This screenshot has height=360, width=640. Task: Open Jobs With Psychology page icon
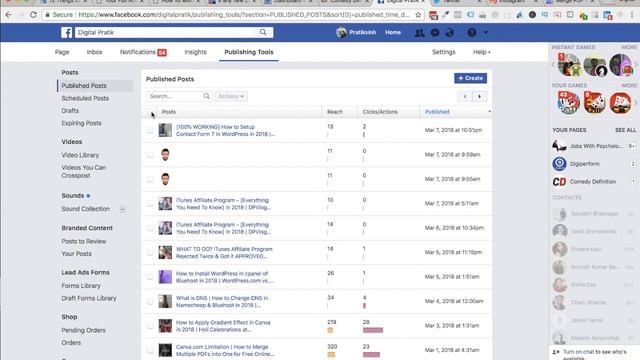tap(559, 146)
